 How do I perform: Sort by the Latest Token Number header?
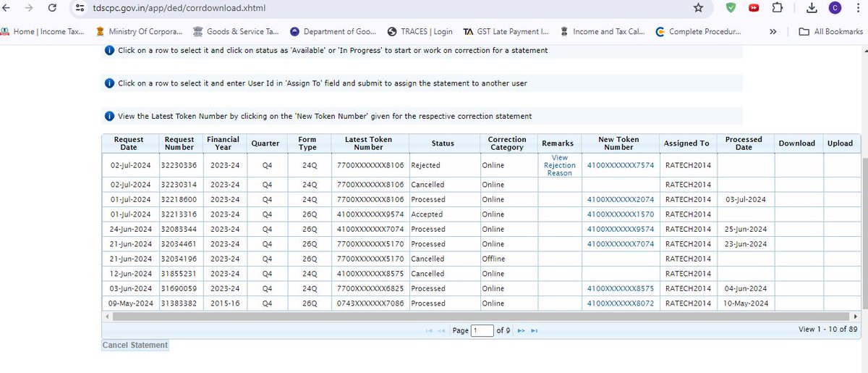[x=369, y=143]
